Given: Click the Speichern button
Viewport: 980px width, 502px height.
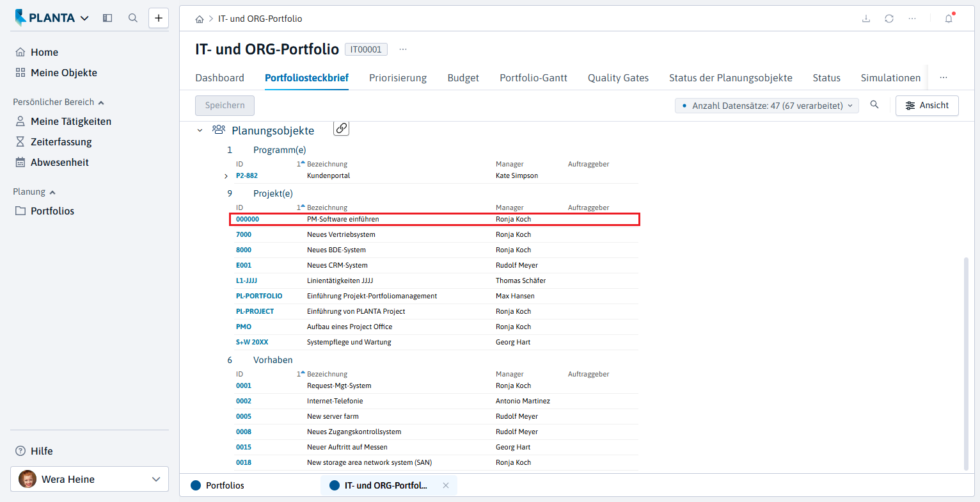Looking at the screenshot, I should click(x=225, y=106).
